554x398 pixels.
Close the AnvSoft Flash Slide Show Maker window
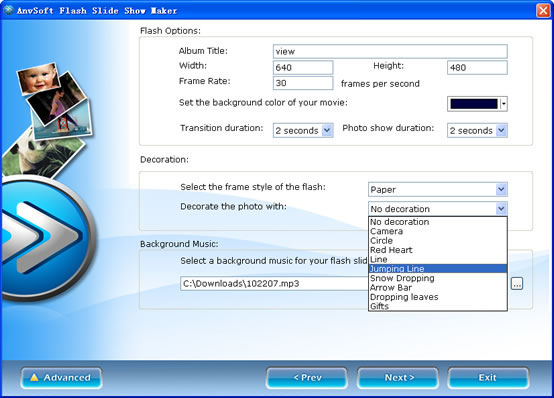[543, 10]
